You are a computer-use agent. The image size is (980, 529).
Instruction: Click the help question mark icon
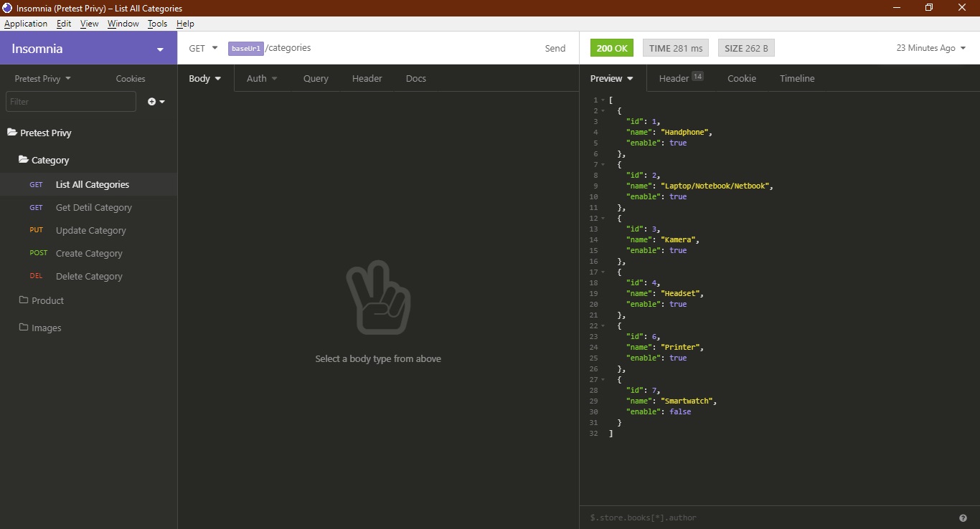tap(963, 518)
